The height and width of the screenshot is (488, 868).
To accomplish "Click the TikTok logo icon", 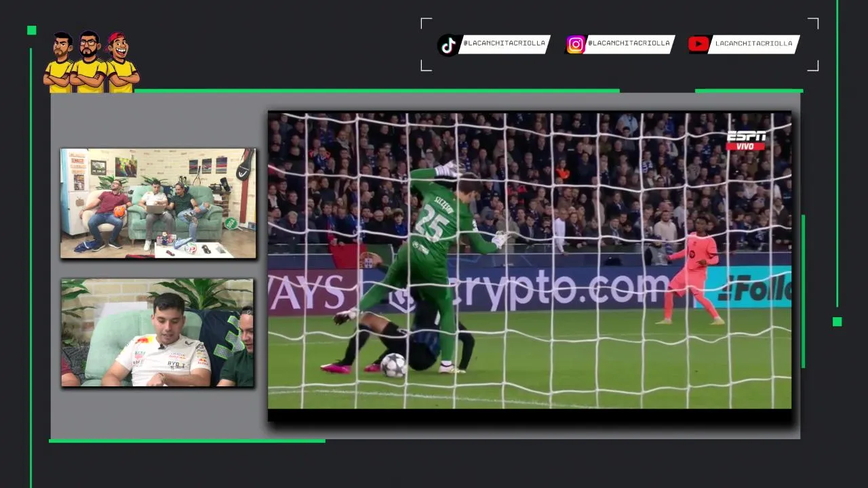I will pyautogui.click(x=448, y=45).
